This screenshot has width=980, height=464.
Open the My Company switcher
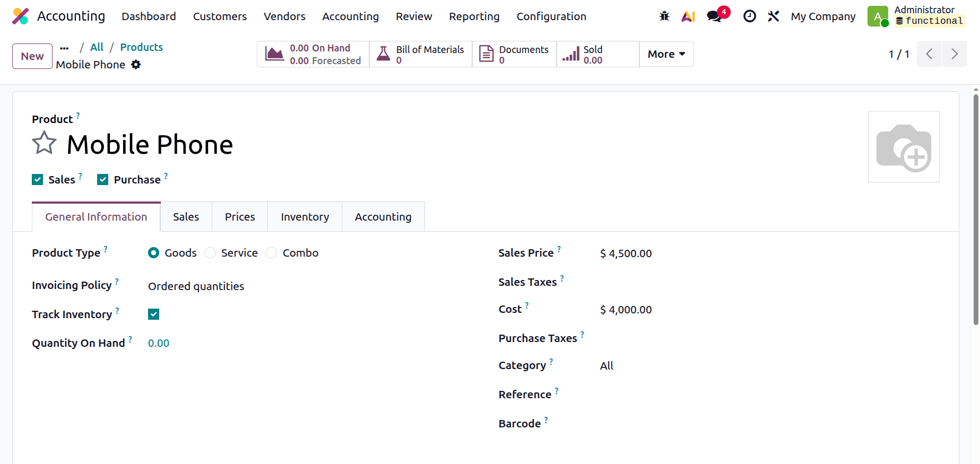(x=823, y=16)
